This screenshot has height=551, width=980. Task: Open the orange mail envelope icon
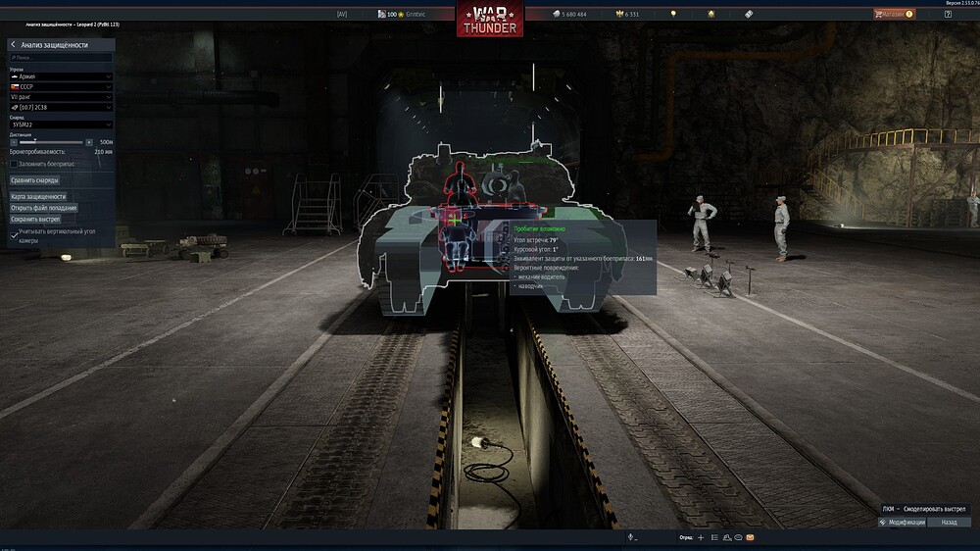coord(750,537)
